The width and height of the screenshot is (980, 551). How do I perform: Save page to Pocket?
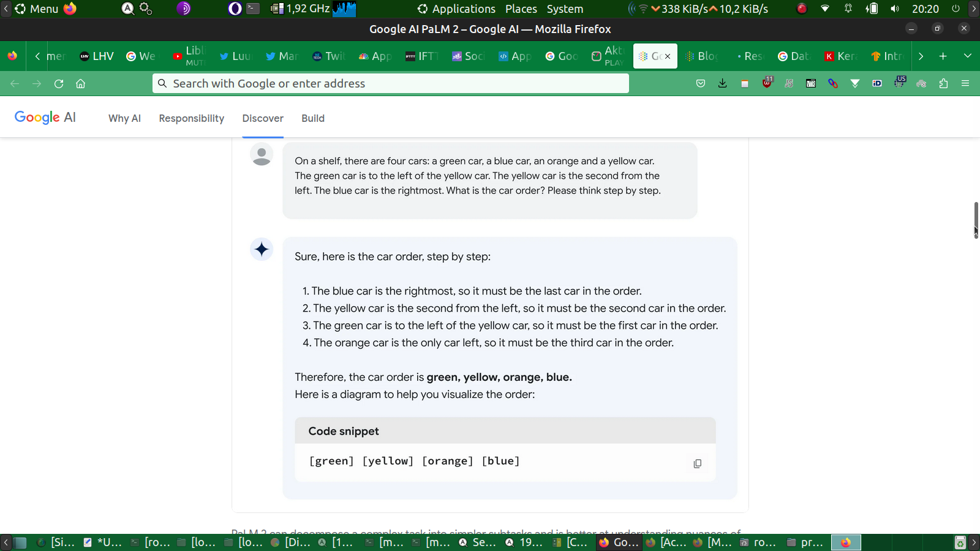[x=701, y=84]
